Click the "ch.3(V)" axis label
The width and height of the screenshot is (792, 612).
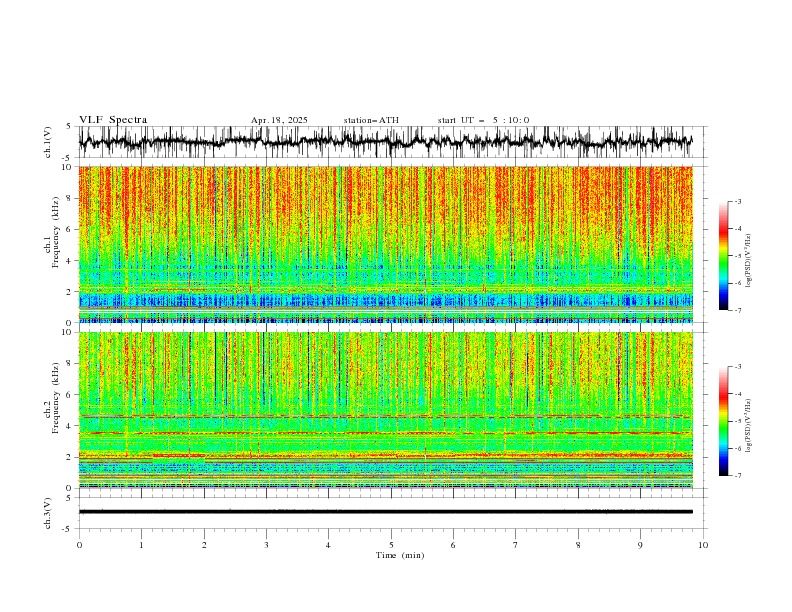[48, 513]
